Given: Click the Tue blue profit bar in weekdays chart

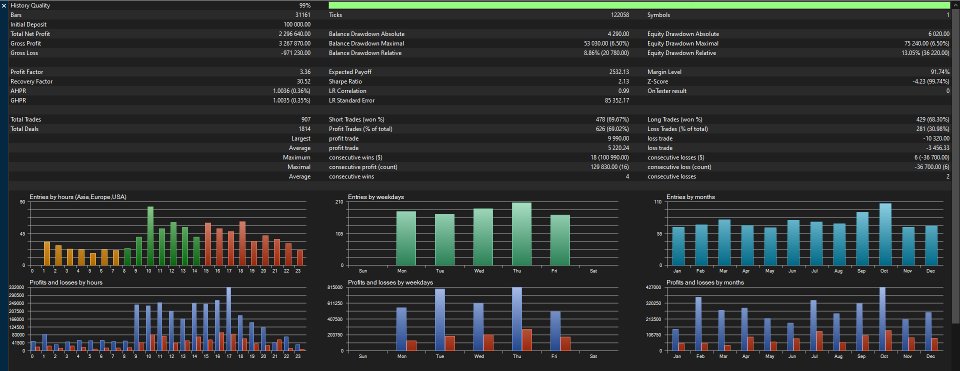Looking at the screenshot, I should (x=439, y=320).
